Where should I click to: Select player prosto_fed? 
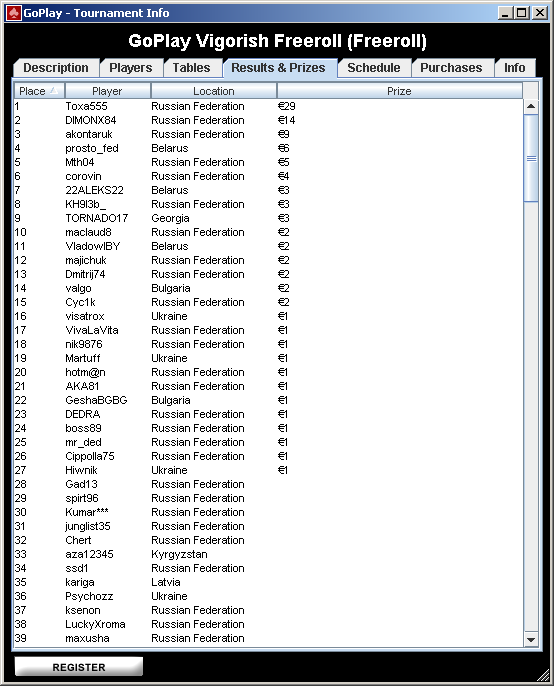point(92,148)
